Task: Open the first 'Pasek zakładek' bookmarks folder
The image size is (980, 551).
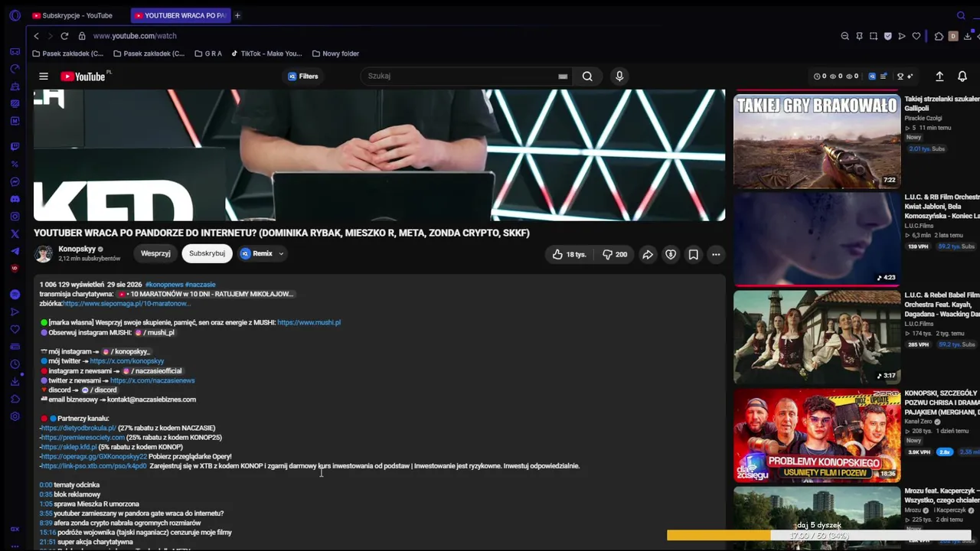Action: pos(68,54)
